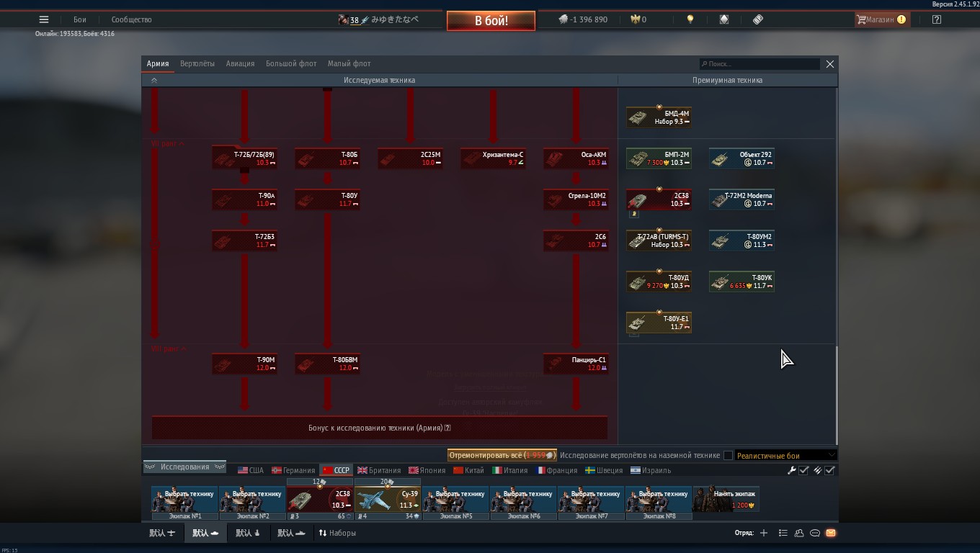Select the Оса-АКМ vehicle
This screenshot has height=553, width=980.
tap(576, 158)
